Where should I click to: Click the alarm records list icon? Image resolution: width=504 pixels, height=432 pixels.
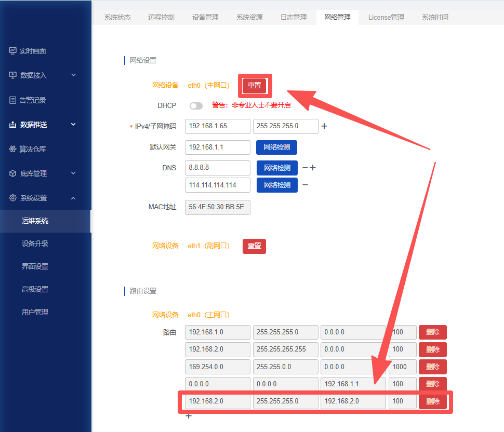(13, 100)
